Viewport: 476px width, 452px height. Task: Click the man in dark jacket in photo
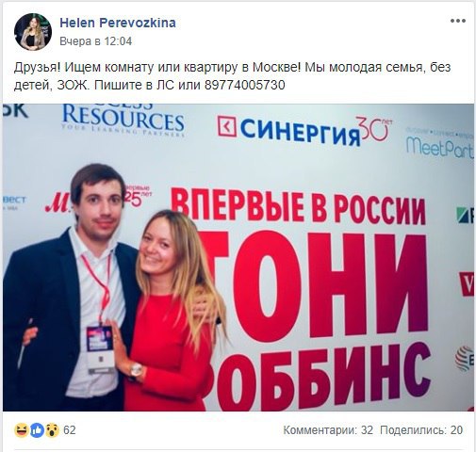[71, 287]
